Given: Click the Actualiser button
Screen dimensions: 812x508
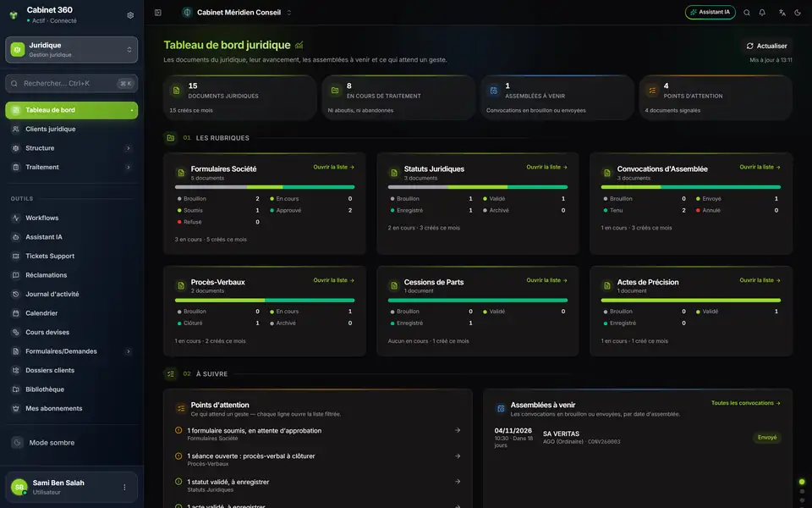Looking at the screenshot, I should (x=766, y=46).
